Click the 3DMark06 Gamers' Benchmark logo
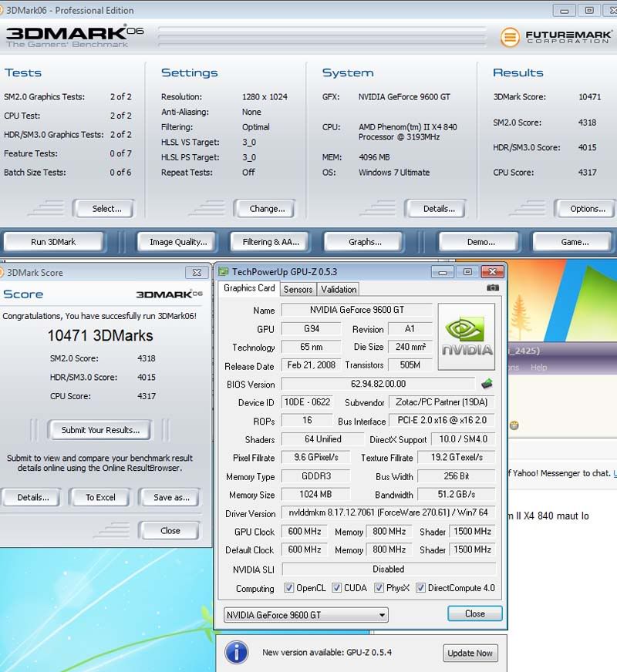The image size is (617, 672). coord(75,36)
